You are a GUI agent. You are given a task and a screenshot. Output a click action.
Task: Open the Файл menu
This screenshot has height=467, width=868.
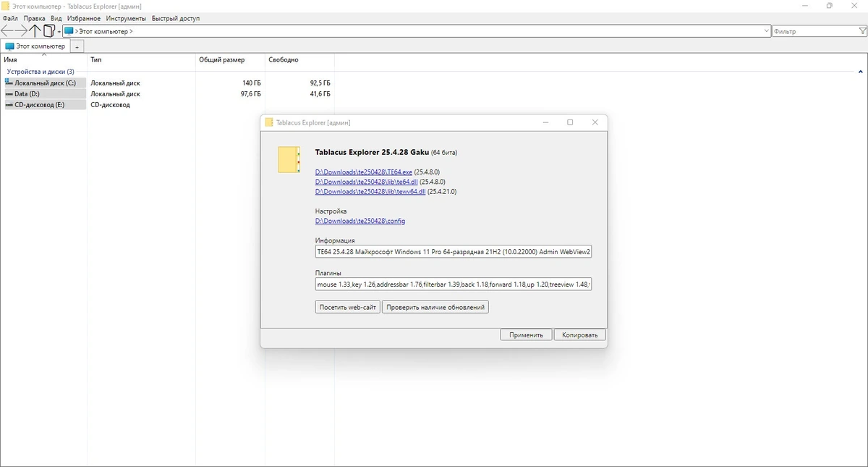[10, 18]
